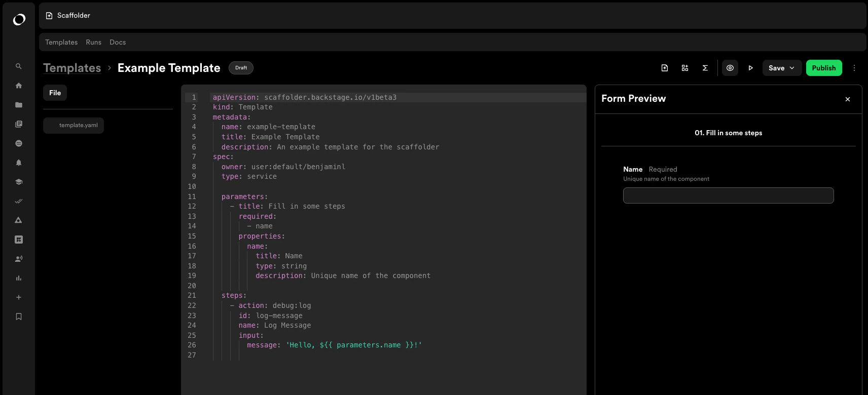Click the Name input field in preview
This screenshot has width=868, height=395.
point(728,195)
